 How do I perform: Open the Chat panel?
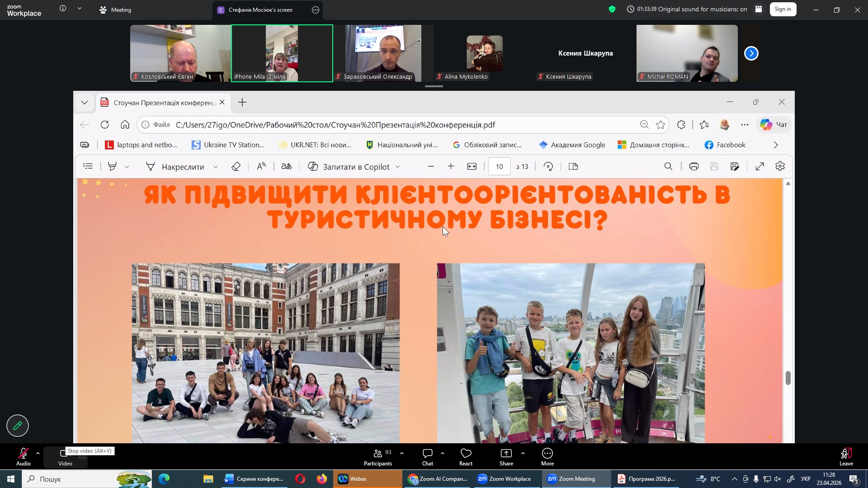coord(427,456)
